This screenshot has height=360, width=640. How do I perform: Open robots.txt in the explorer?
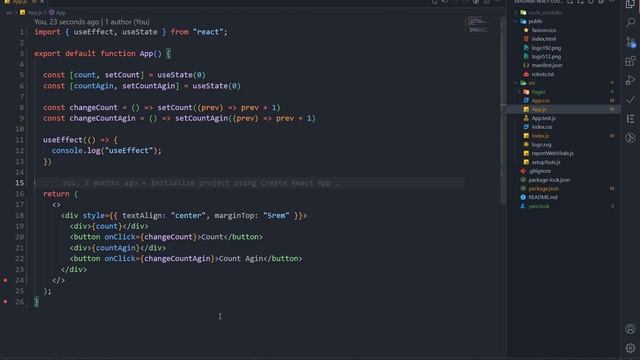[x=542, y=74]
